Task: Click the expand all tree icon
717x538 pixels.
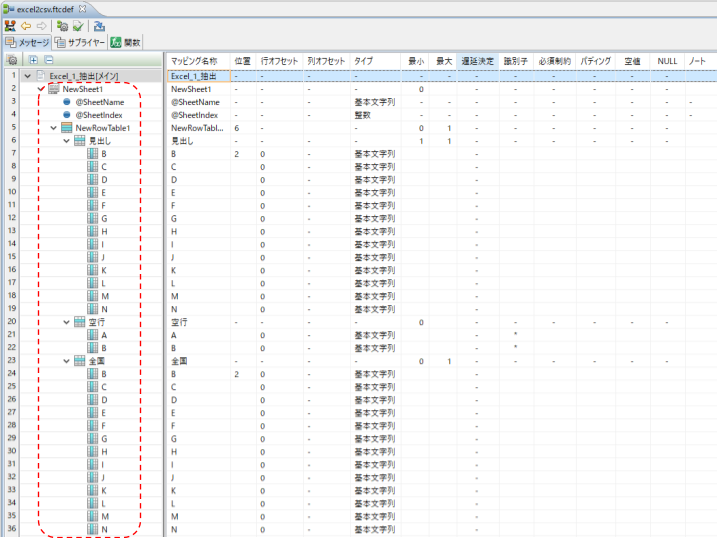Action: click(x=33, y=60)
